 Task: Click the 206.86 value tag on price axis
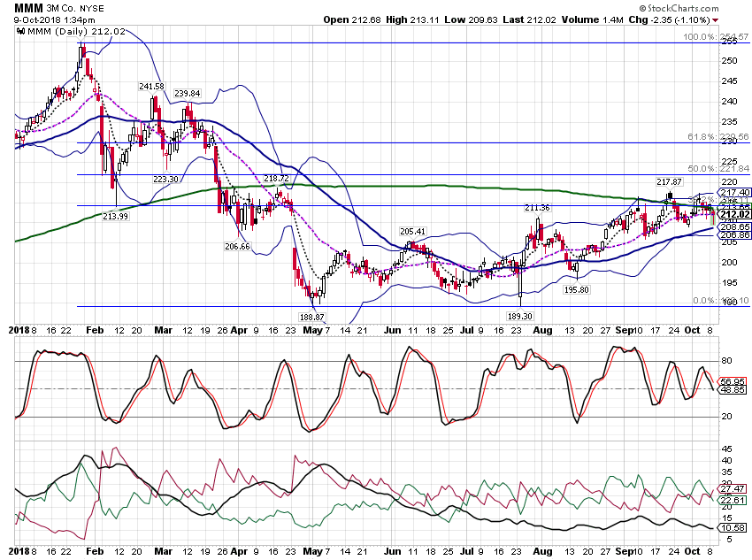coord(734,235)
